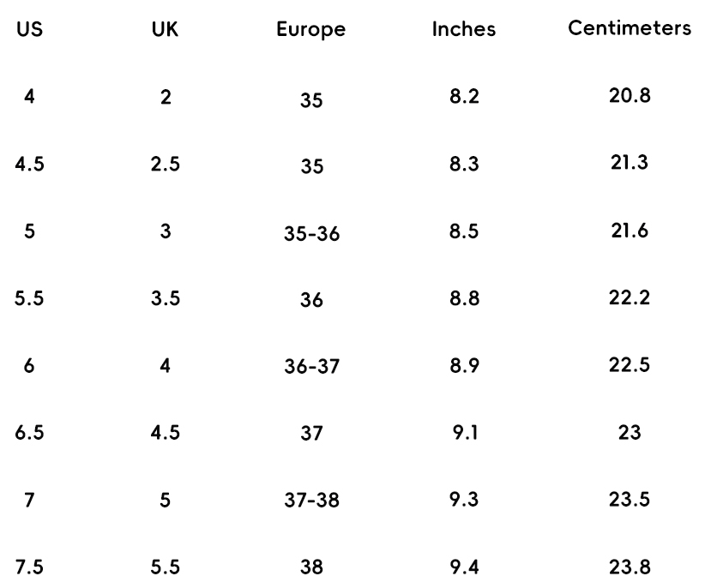Image resolution: width=705 pixels, height=588 pixels.
Task: Click the 8.5 inches cell
Action: (x=464, y=231)
